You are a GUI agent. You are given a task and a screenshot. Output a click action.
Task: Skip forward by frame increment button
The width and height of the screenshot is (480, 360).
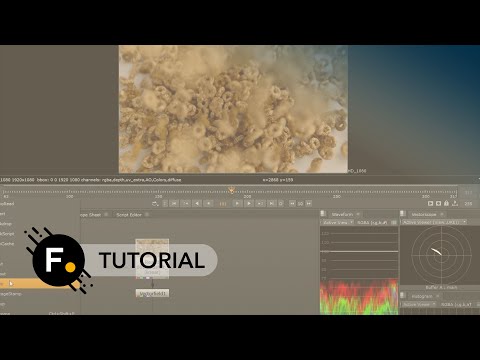pyautogui.click(x=309, y=203)
